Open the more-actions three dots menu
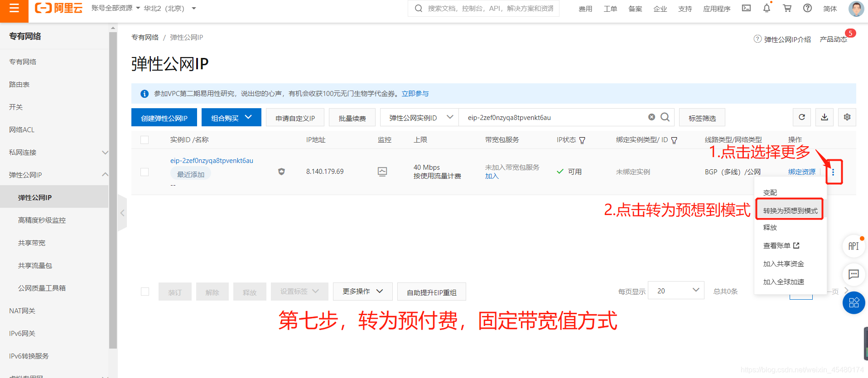Screen dimensions: 868x378 point(833,172)
